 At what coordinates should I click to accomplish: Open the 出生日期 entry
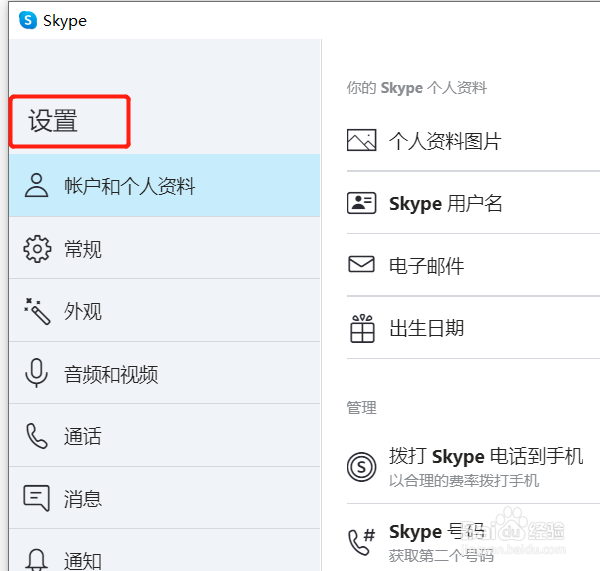tap(473, 328)
